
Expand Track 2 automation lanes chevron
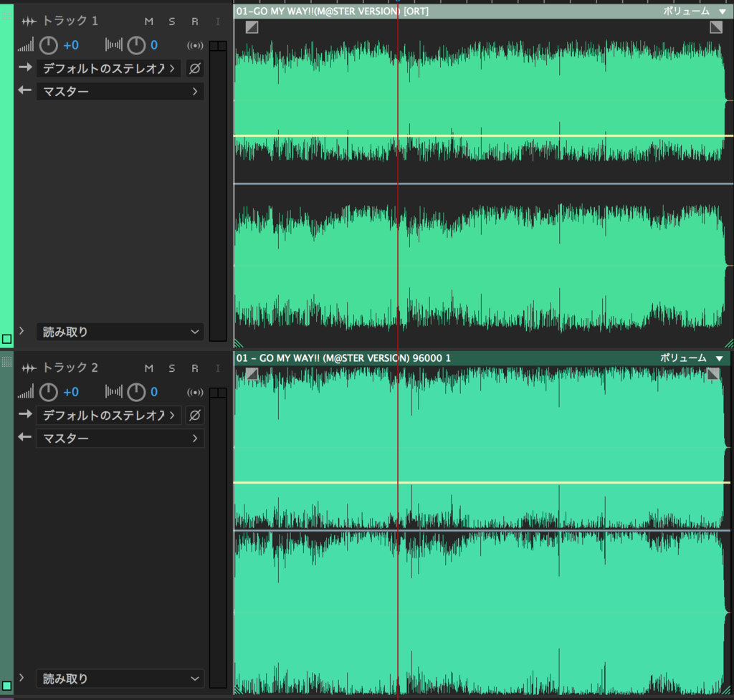coord(22,678)
